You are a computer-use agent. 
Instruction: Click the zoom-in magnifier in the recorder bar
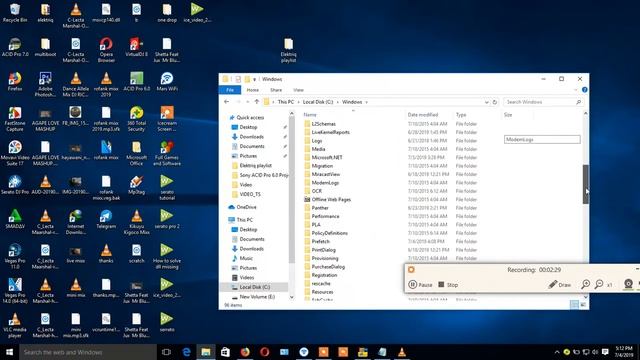click(585, 284)
